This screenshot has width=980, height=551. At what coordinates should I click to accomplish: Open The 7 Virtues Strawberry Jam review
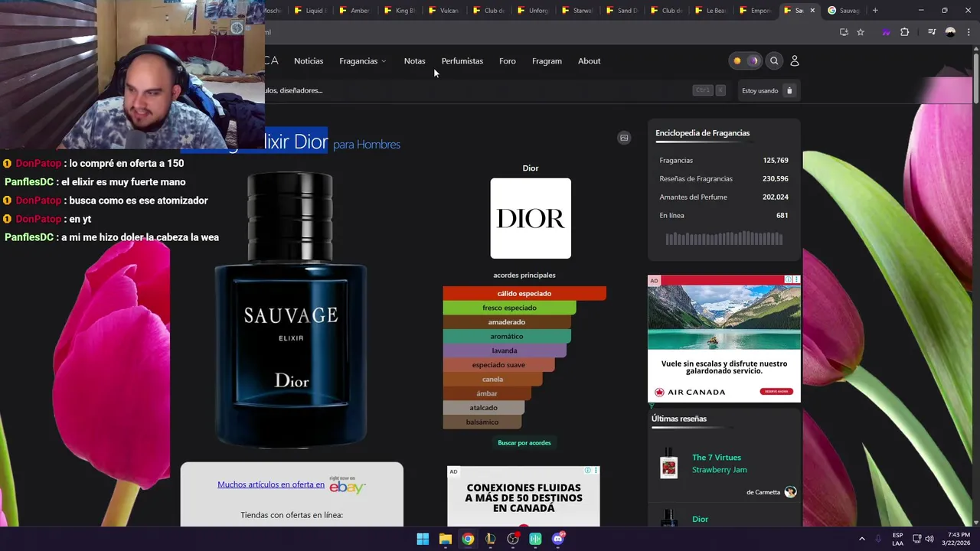(x=719, y=464)
